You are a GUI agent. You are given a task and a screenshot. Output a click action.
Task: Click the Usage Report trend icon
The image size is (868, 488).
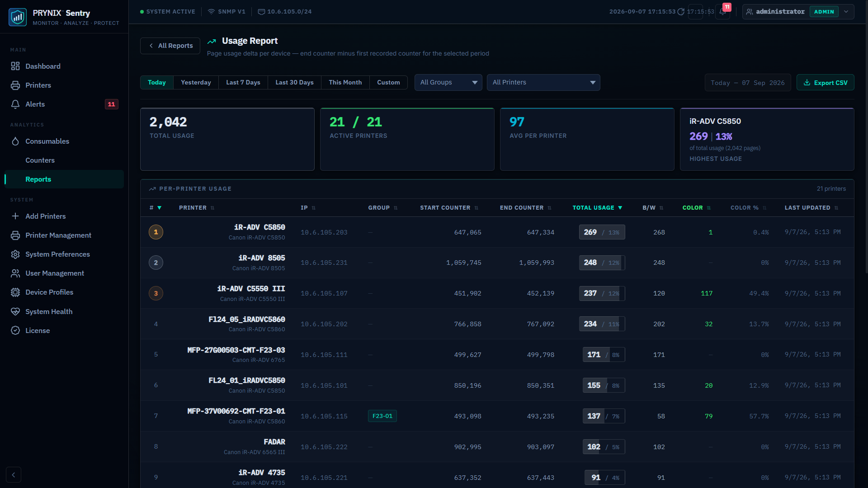click(x=212, y=42)
